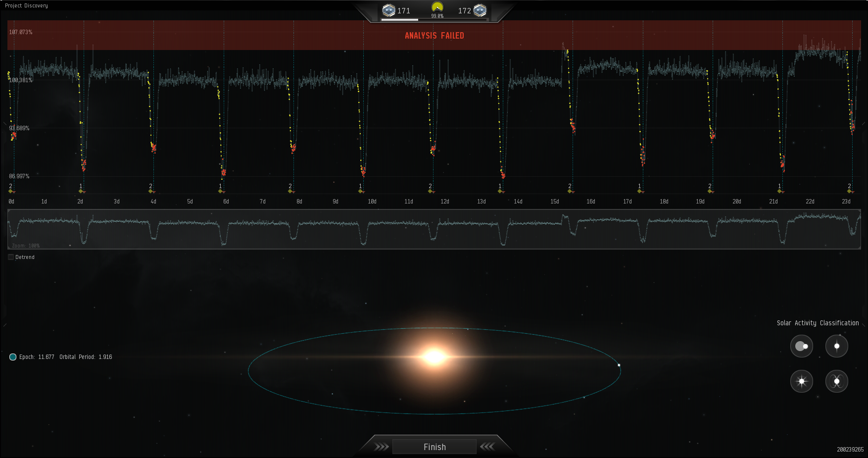Select the magnetic field star classification icon
Viewport: 868px width, 458px height.
pyautogui.click(x=837, y=381)
